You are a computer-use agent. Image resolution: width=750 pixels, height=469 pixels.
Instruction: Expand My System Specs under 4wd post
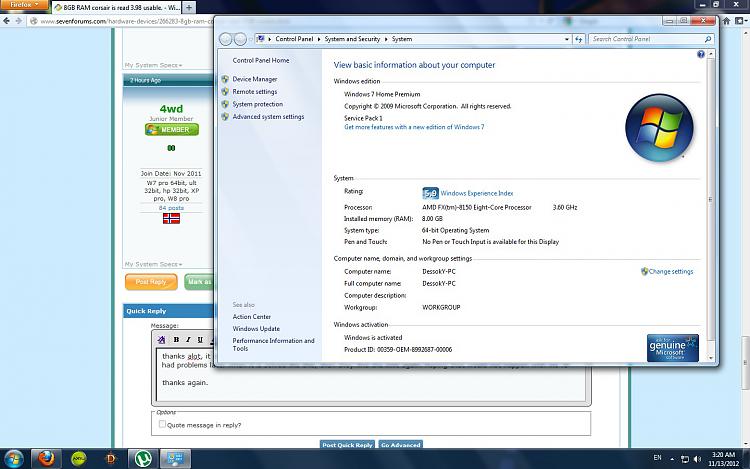pyautogui.click(x=153, y=264)
